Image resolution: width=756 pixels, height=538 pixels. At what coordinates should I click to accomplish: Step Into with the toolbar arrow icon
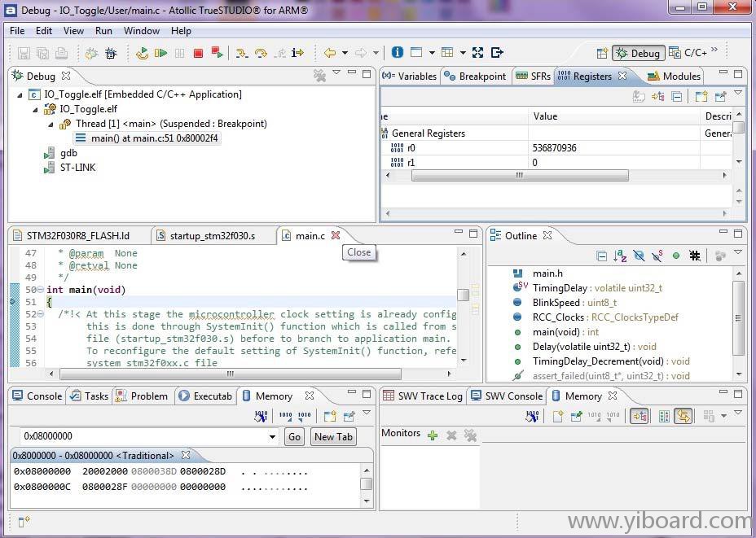pos(242,53)
